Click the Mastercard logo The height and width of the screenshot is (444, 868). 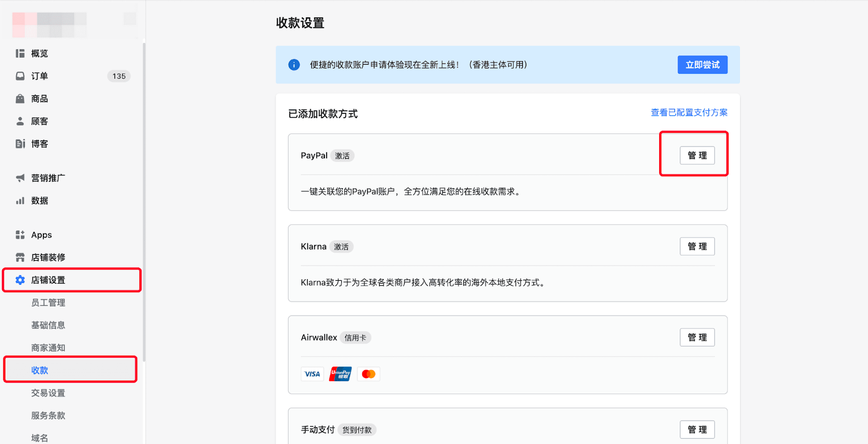tap(368, 374)
